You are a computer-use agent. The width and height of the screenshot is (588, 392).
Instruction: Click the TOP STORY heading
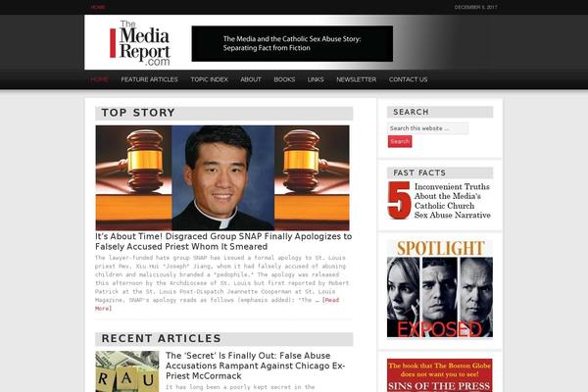138,113
